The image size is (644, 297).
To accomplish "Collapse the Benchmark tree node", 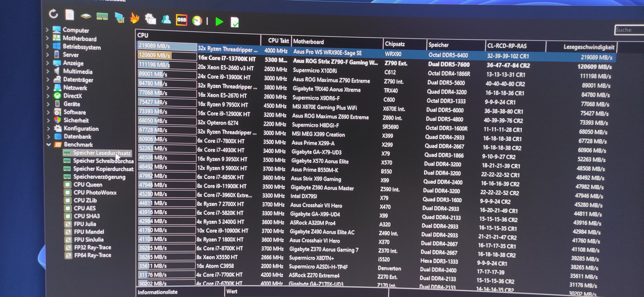I will click(x=49, y=144).
